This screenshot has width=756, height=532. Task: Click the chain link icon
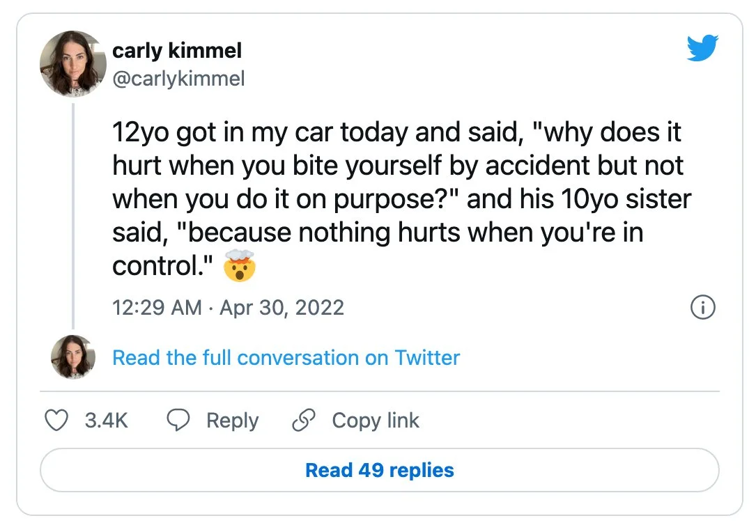pos(304,421)
